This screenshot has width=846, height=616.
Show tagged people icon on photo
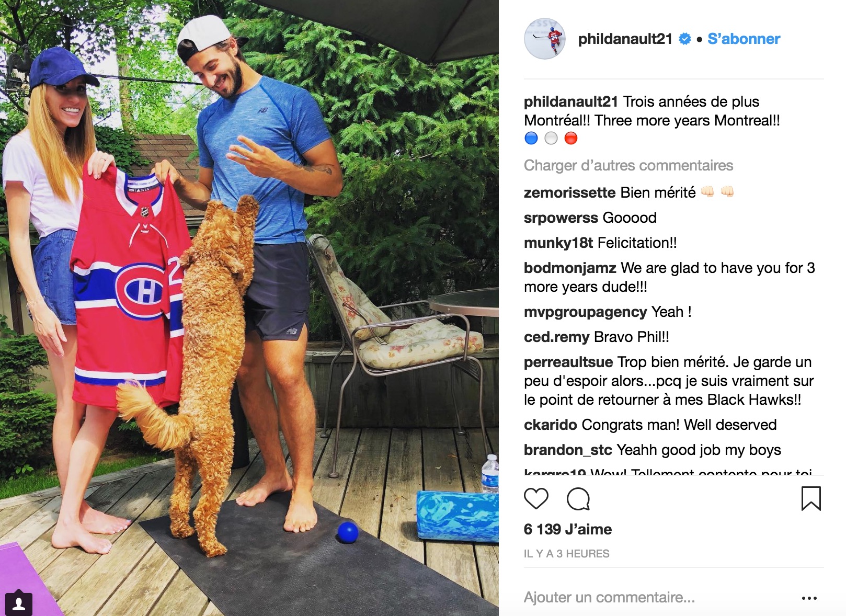pos(19,604)
